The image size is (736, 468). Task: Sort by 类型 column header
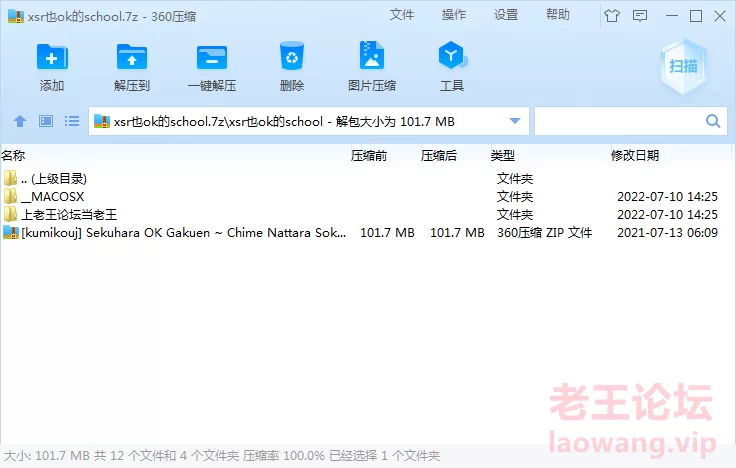pyautogui.click(x=502, y=155)
